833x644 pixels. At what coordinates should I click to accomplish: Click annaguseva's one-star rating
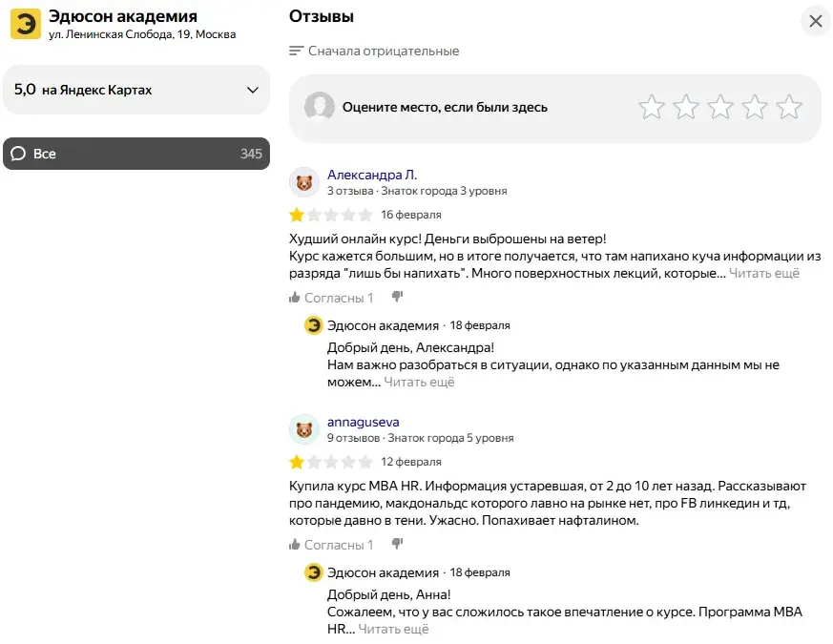coord(330,462)
